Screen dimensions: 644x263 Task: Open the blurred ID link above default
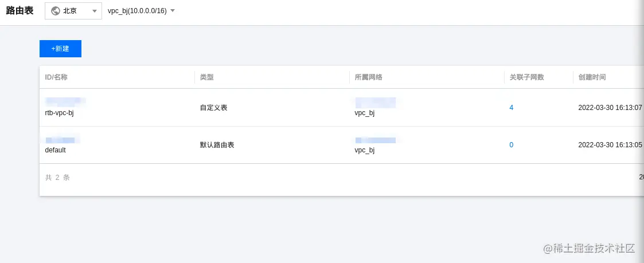pyautogui.click(x=62, y=140)
